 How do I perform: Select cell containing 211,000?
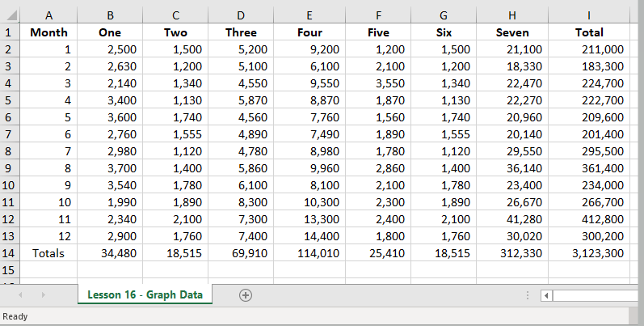(x=589, y=49)
